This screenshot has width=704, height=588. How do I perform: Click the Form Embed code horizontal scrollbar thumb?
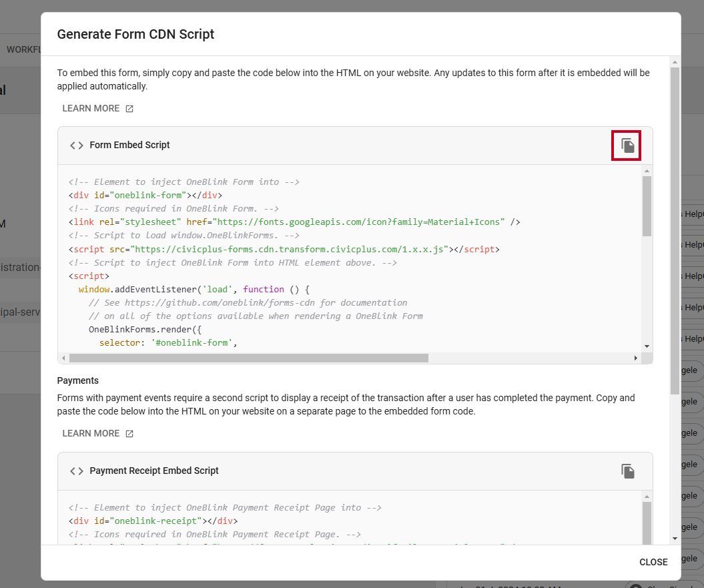pyautogui.click(x=249, y=358)
